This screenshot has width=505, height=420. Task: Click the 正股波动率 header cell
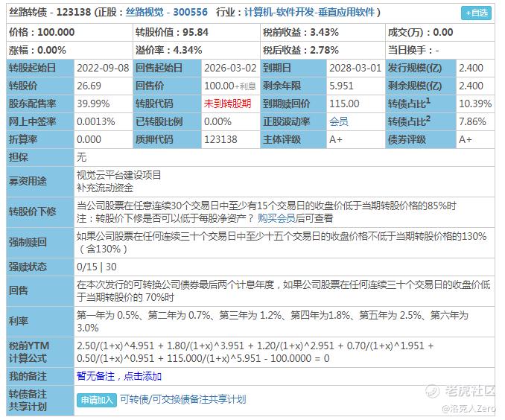point(293,121)
